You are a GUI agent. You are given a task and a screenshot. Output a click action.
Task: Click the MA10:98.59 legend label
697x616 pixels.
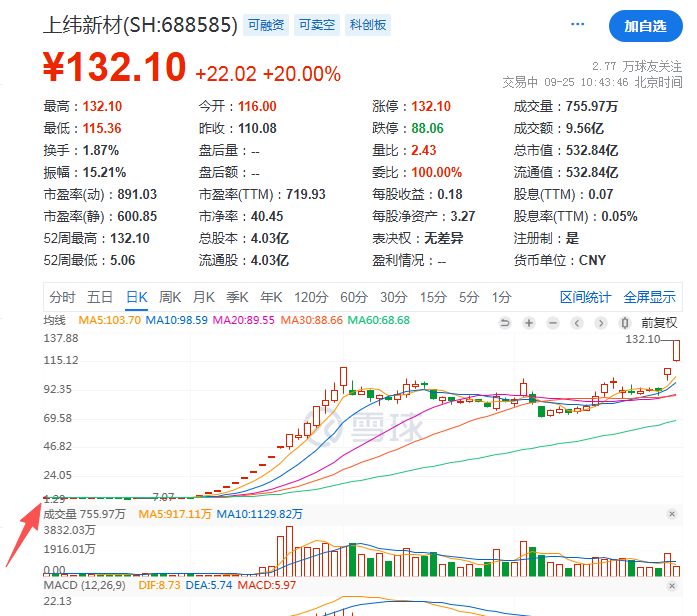(176, 320)
